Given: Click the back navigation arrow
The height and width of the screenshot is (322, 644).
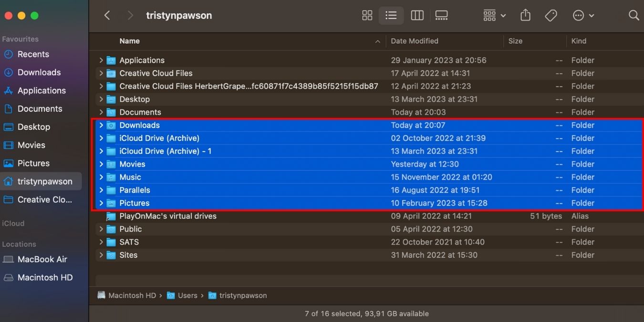Looking at the screenshot, I should tap(107, 15).
